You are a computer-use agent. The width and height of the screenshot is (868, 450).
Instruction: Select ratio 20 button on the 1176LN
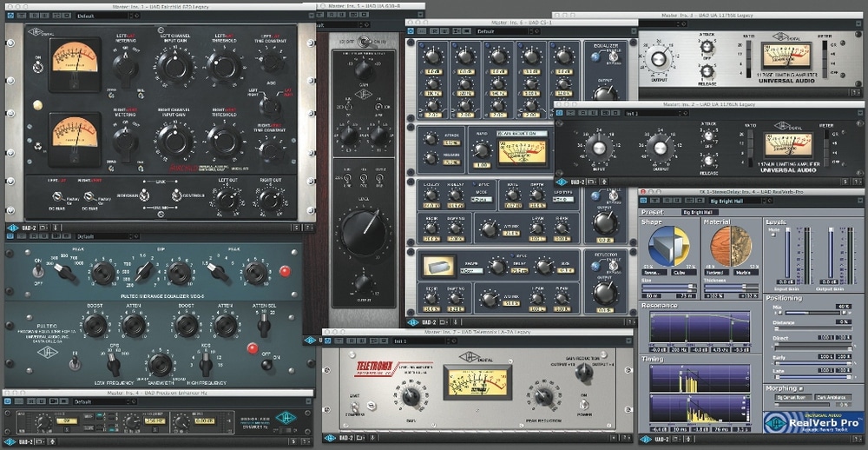(751, 134)
